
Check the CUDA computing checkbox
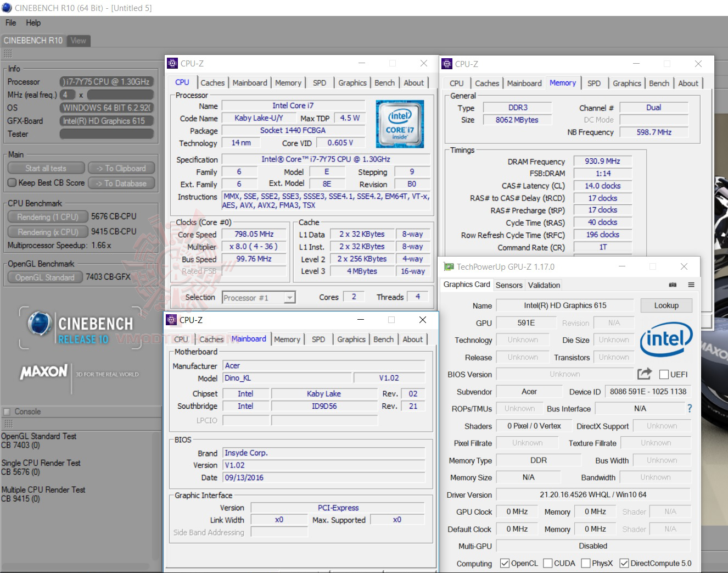(x=547, y=563)
